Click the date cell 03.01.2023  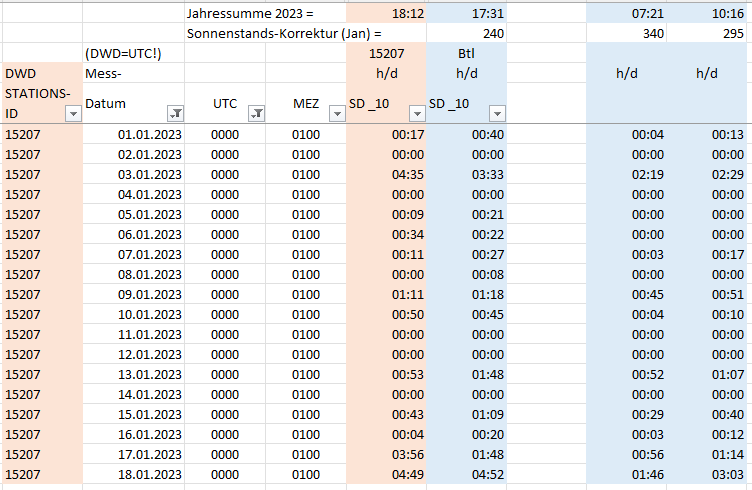(134, 174)
